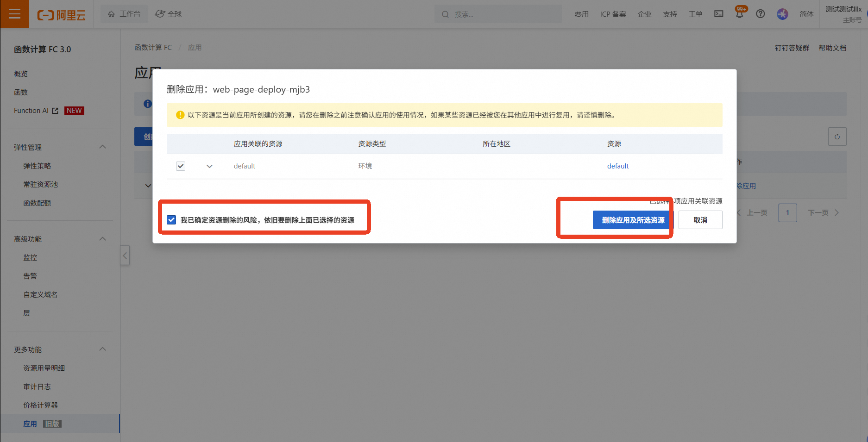Open 价格计算器 in the sidebar
868x442 pixels.
(40, 405)
